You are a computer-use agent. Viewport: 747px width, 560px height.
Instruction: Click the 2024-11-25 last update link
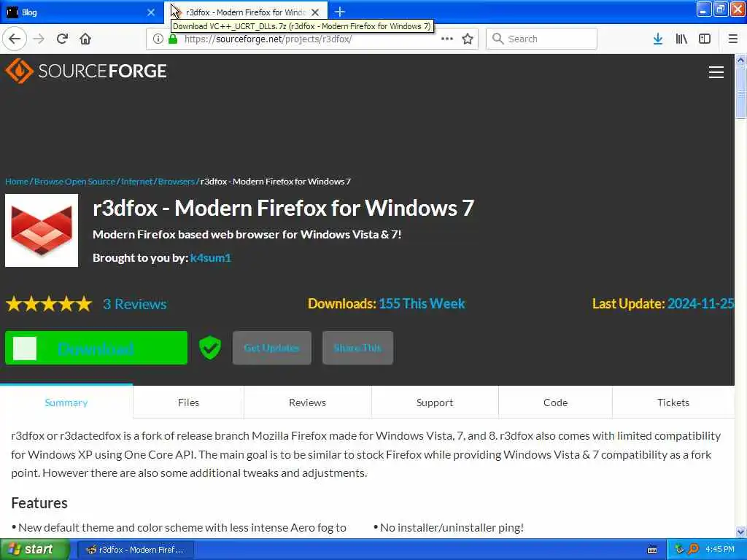coord(701,303)
